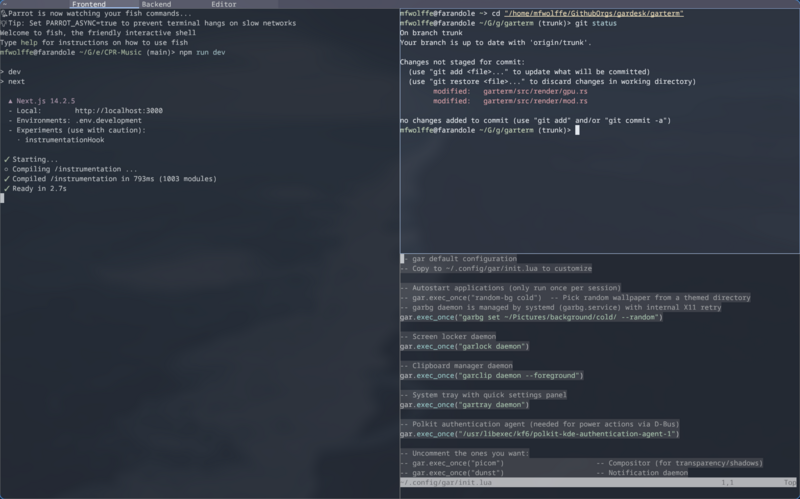
Task: Click 'Copy to ~/.config/gar/init.lua to customize' comment
Action: 496,268
